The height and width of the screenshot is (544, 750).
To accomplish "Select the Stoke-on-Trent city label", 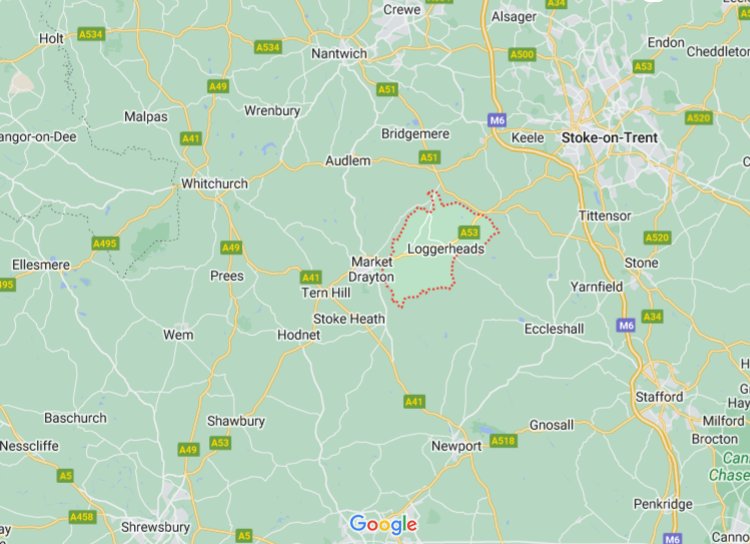I will pos(609,138).
